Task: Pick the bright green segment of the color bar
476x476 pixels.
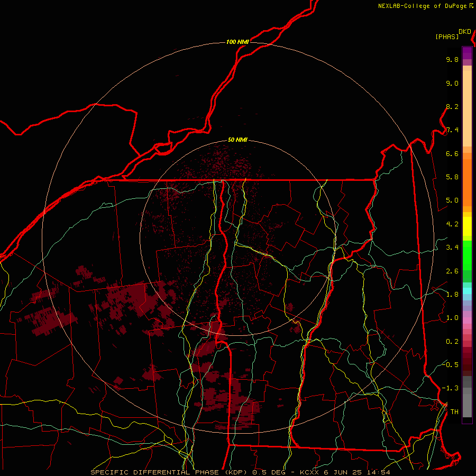Action: [x=467, y=255]
